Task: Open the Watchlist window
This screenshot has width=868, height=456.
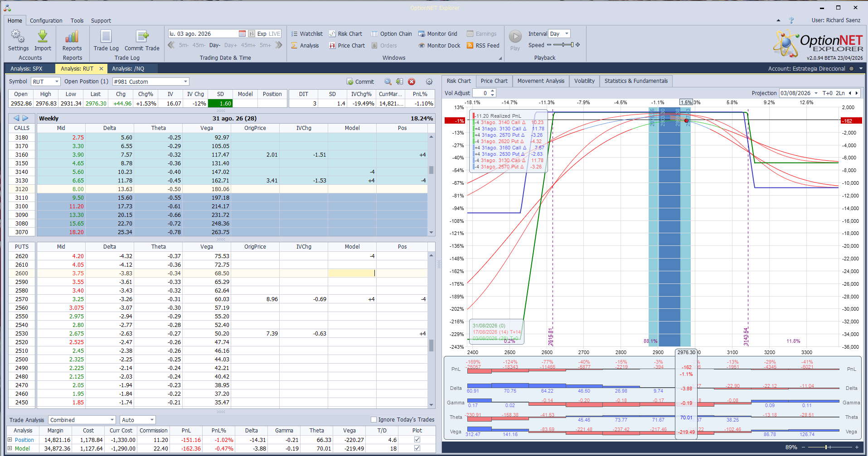Action: pos(307,34)
